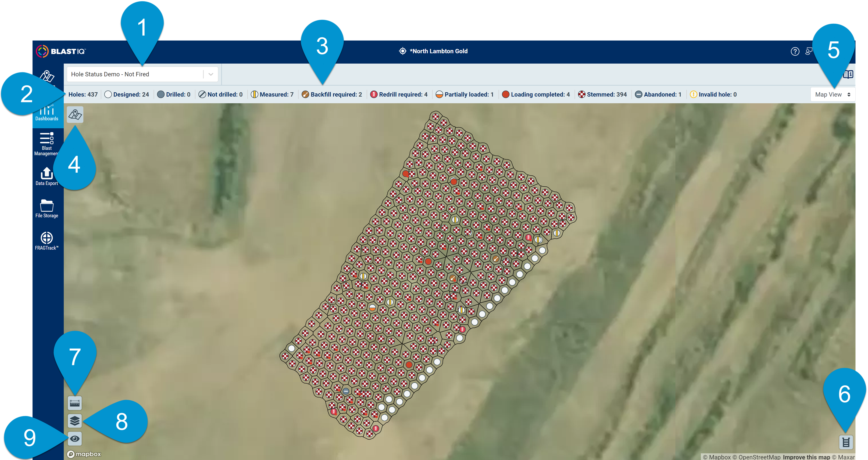
Task: Open the © Mapbox attribution link
Action: tap(717, 457)
